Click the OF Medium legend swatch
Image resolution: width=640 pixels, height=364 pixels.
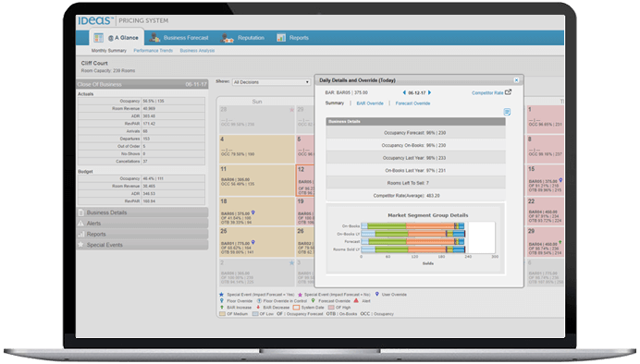[222, 314]
